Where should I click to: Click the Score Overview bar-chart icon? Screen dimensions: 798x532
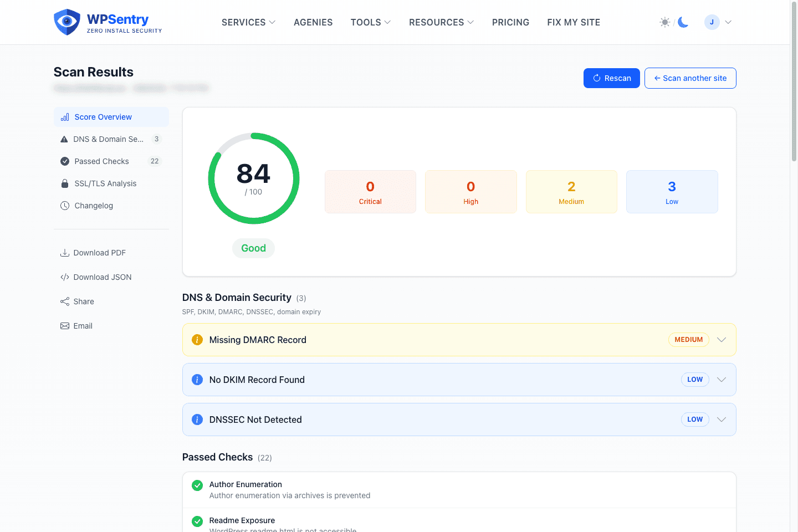click(65, 117)
